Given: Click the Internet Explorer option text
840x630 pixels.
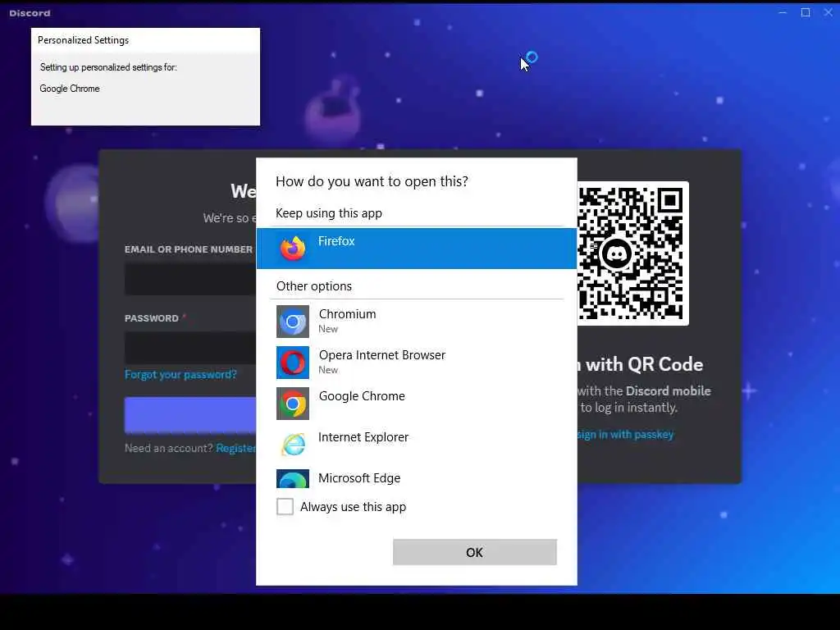Looking at the screenshot, I should tap(363, 437).
